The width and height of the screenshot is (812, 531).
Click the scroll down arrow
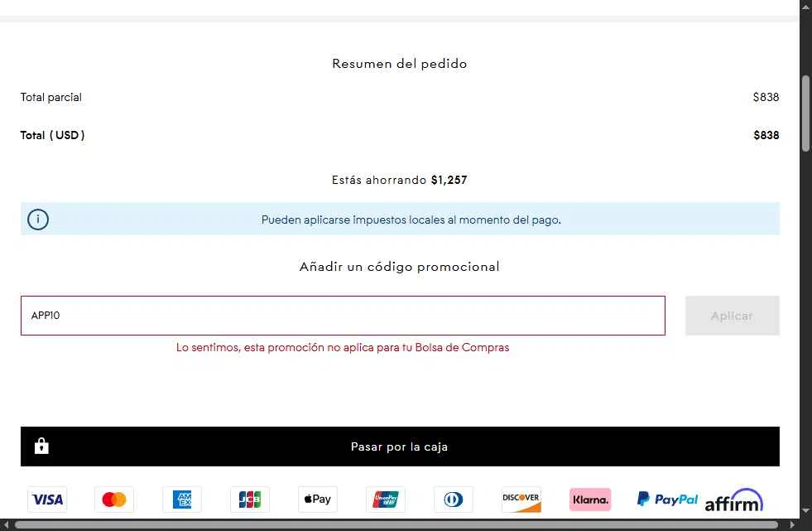805,512
